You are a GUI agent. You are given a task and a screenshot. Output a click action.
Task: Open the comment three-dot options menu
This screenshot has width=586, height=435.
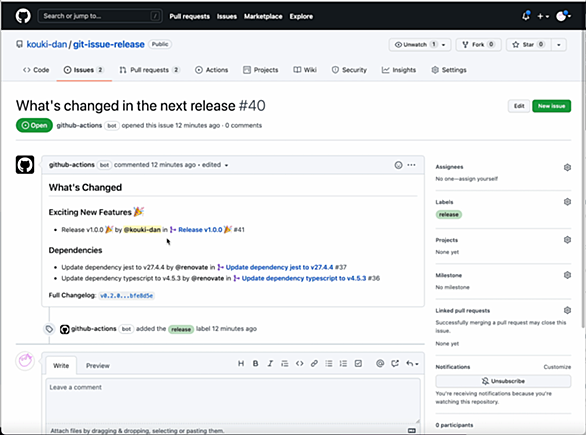(x=411, y=165)
